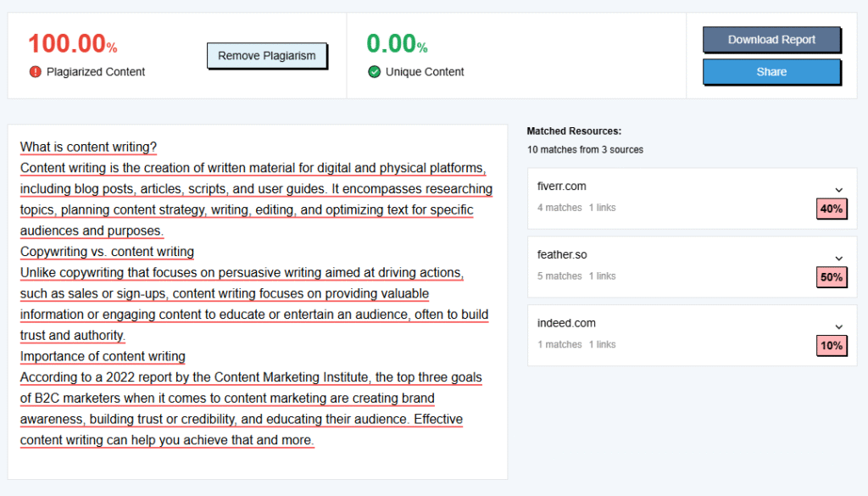
Task: Expand the feather.so match details arrow
Action: (x=838, y=259)
